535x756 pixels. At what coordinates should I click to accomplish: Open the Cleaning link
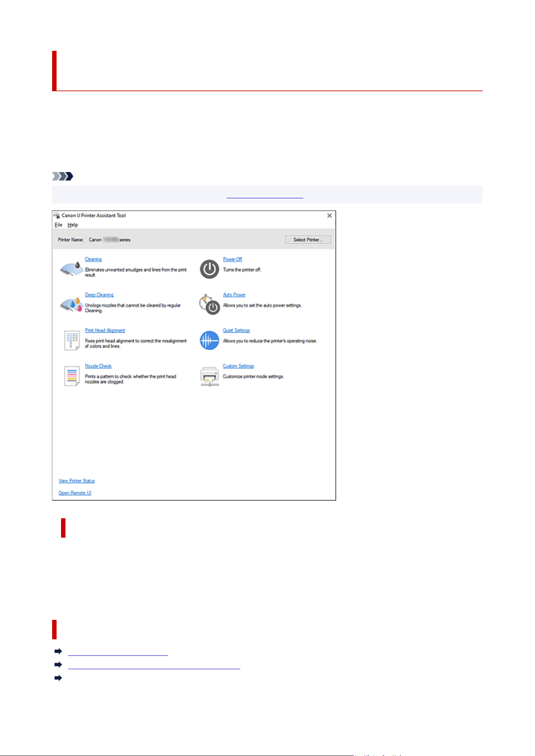tap(93, 259)
